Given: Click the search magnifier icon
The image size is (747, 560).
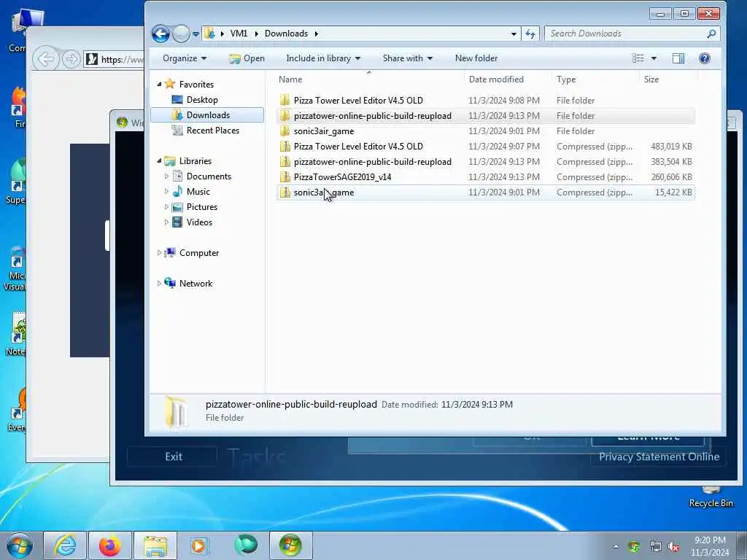Looking at the screenshot, I should (x=711, y=34).
